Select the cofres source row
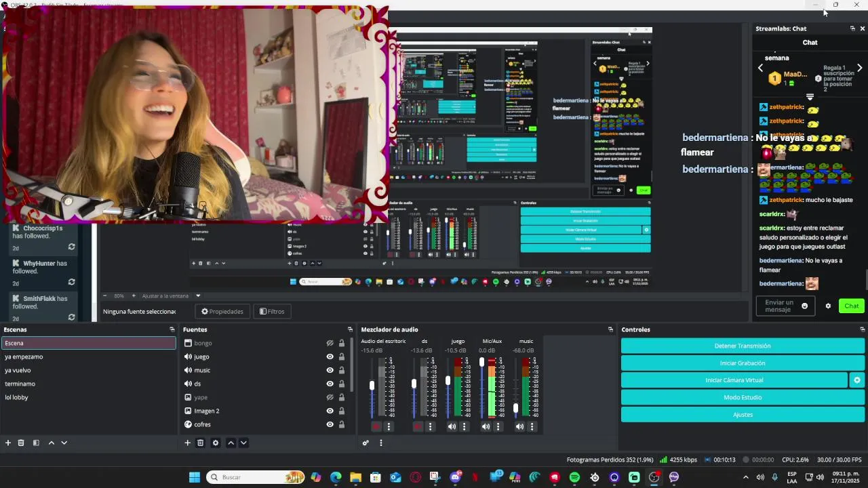Image resolution: width=868 pixels, height=488 pixels. pyautogui.click(x=264, y=424)
